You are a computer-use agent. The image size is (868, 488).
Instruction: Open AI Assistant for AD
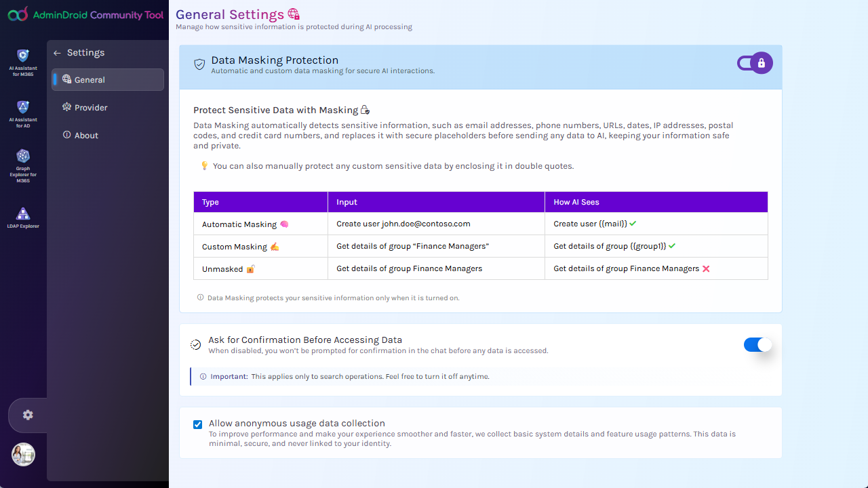pos(23,113)
